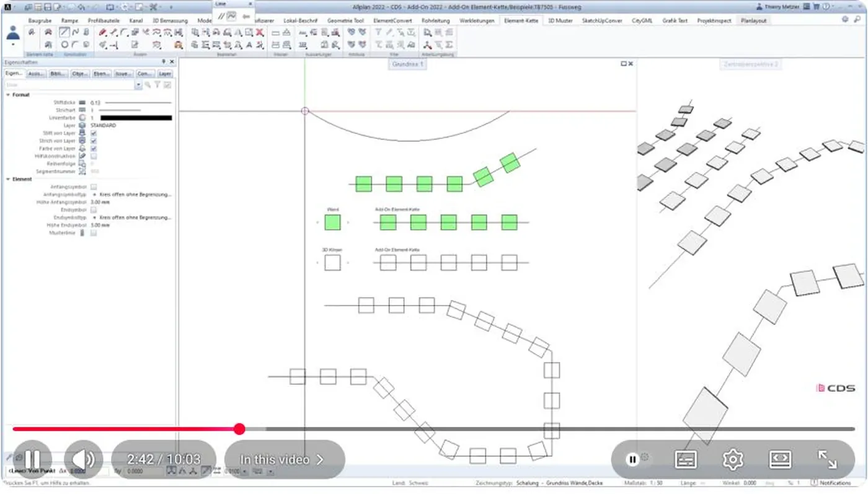Click the text 'A' icon in Bearbeiten group

[249, 45]
